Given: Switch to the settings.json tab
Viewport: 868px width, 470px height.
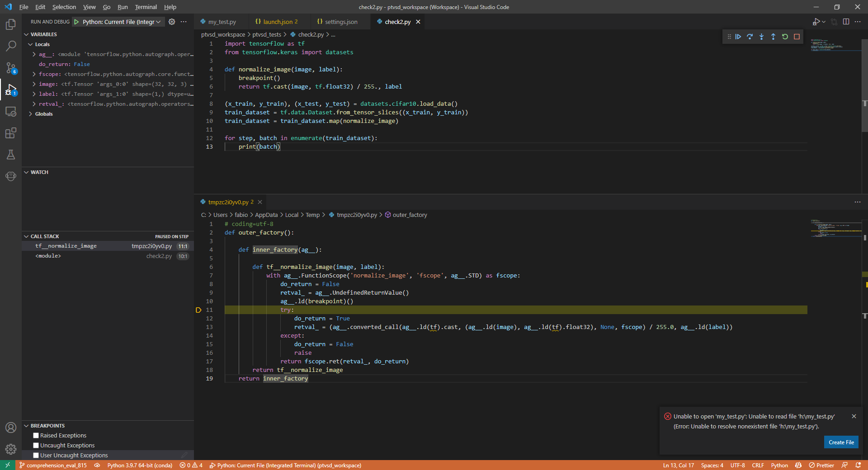Looking at the screenshot, I should 341,22.
